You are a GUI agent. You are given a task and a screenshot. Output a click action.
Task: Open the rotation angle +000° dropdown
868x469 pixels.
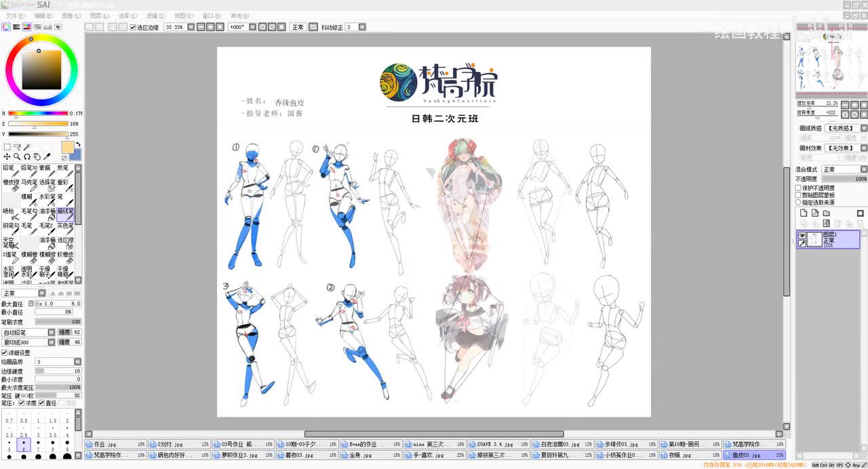252,27
